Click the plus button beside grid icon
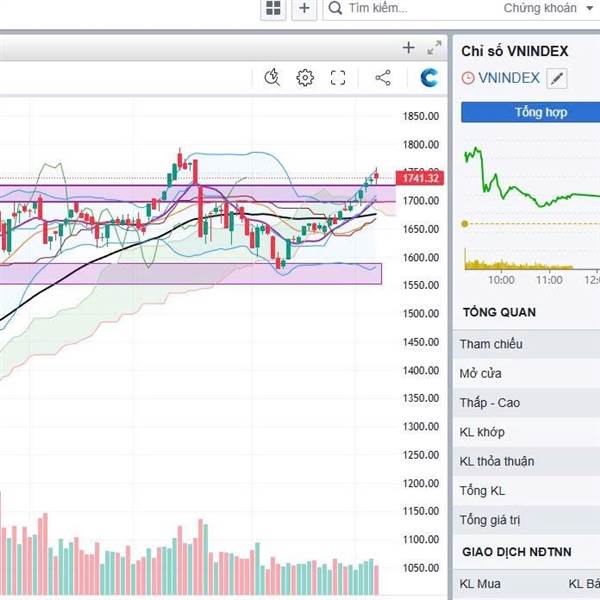 pos(304,9)
